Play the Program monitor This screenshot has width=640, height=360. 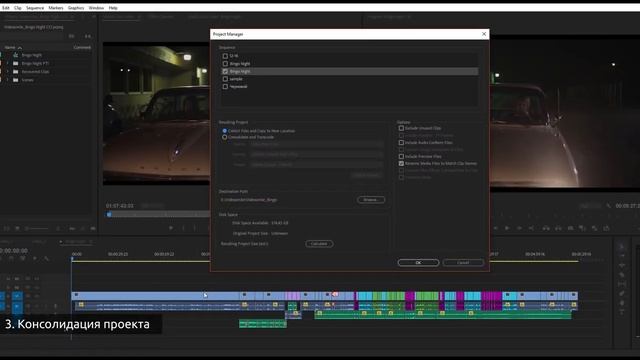coord(507,228)
